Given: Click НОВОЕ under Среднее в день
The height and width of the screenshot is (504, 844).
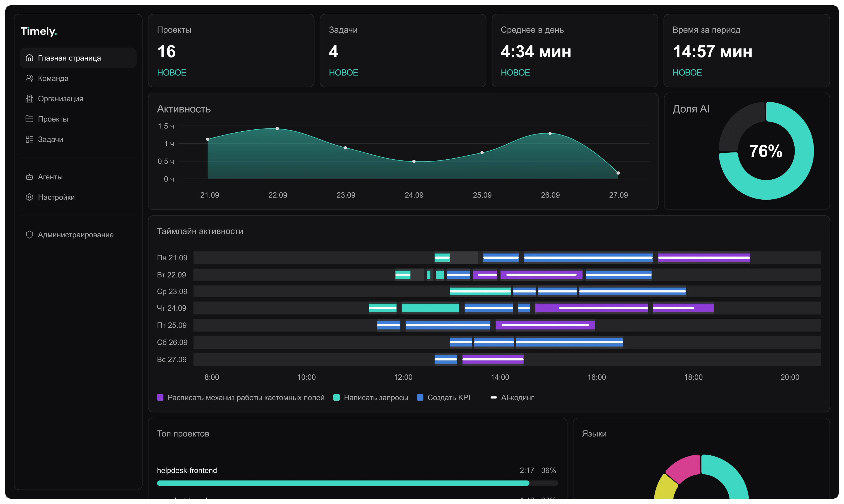Looking at the screenshot, I should coord(515,73).
